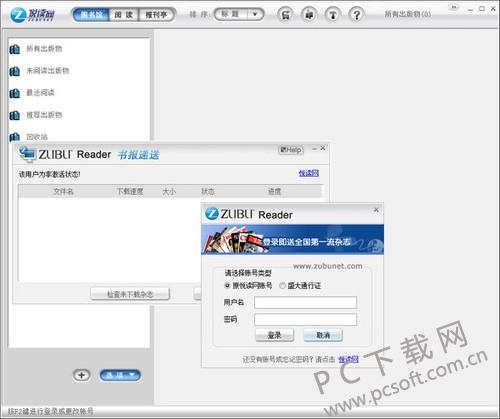The height and width of the screenshot is (419, 500).
Task: Click the 登录 login button
Action: 275,335
